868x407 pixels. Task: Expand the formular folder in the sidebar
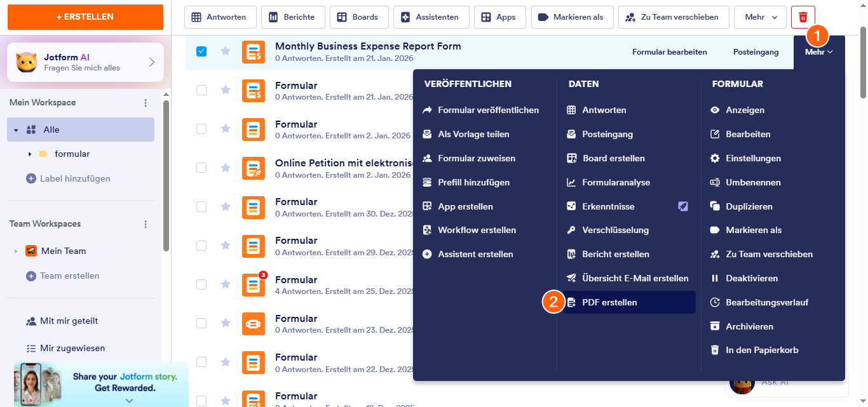(x=29, y=154)
